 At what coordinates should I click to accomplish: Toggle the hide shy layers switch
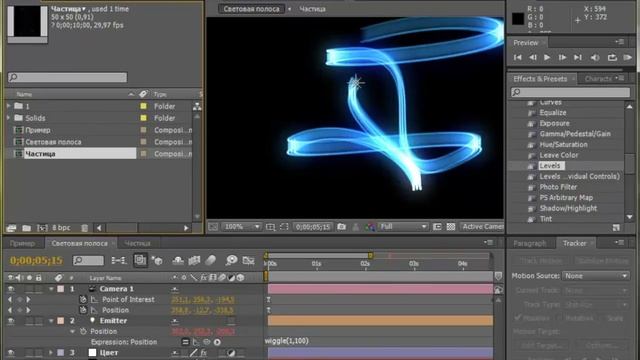[178, 260]
